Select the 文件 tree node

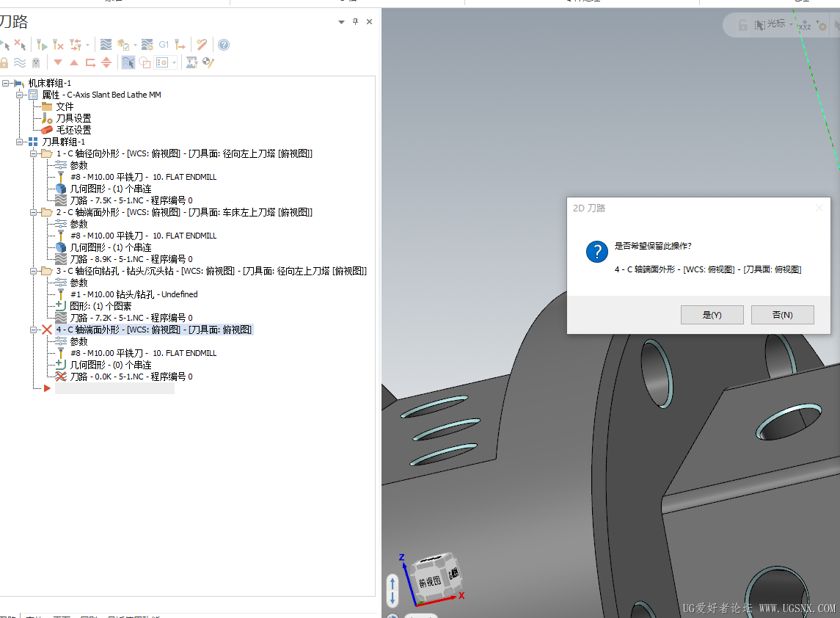[x=65, y=106]
